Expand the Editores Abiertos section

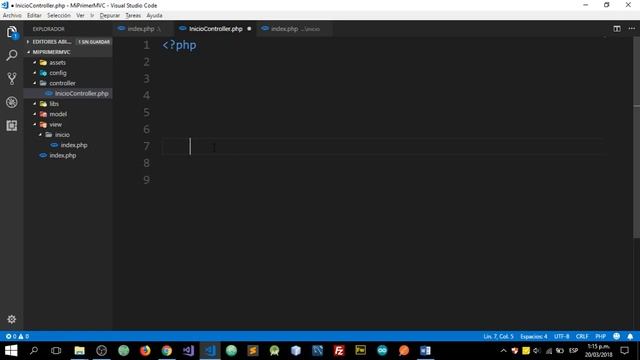51,42
